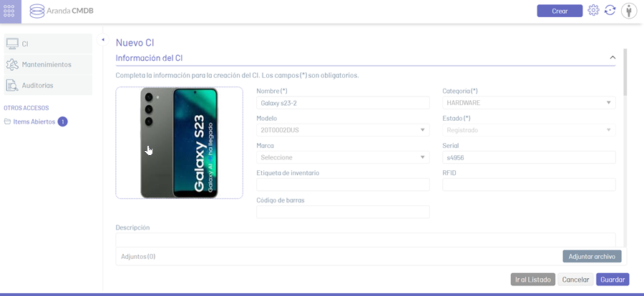Click the Etiqueta de inventario field
This screenshot has height=296, width=644.
tap(343, 184)
